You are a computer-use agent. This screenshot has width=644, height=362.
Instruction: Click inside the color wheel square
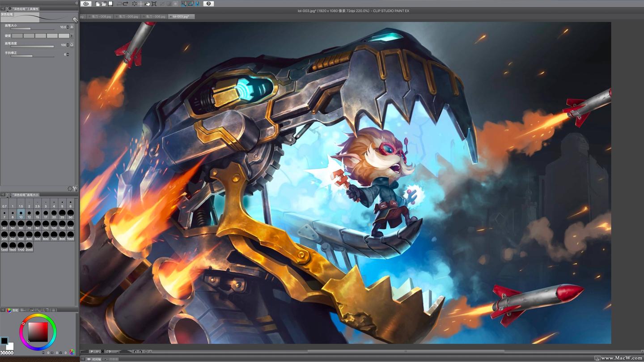38,332
